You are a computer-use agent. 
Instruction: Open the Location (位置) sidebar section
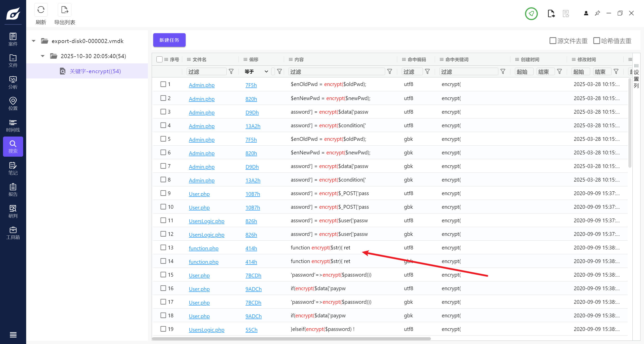coord(13,104)
